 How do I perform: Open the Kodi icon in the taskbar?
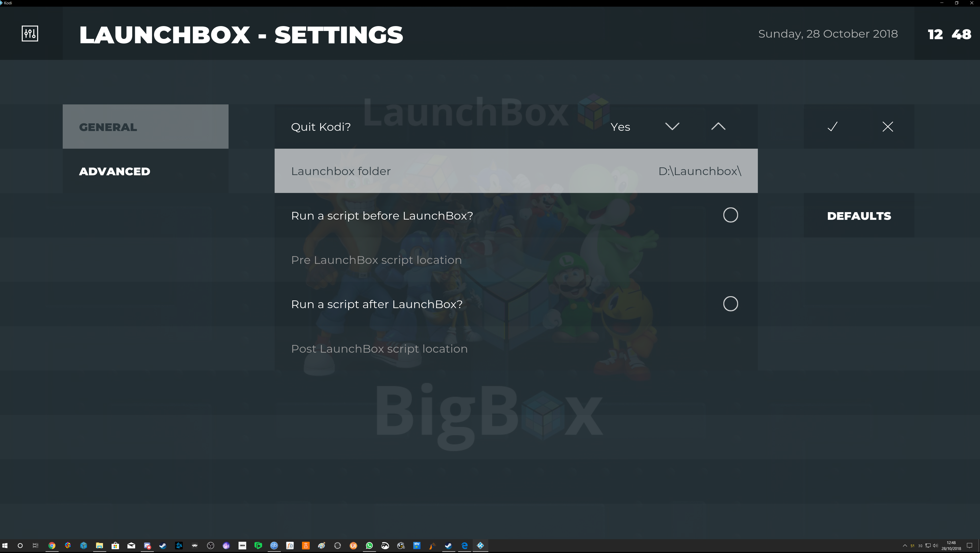pyautogui.click(x=480, y=546)
